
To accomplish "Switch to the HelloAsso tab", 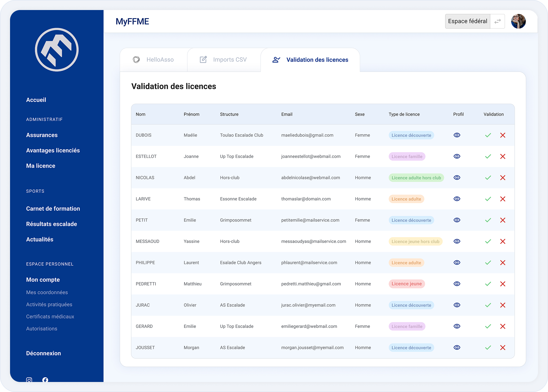I will point(153,60).
